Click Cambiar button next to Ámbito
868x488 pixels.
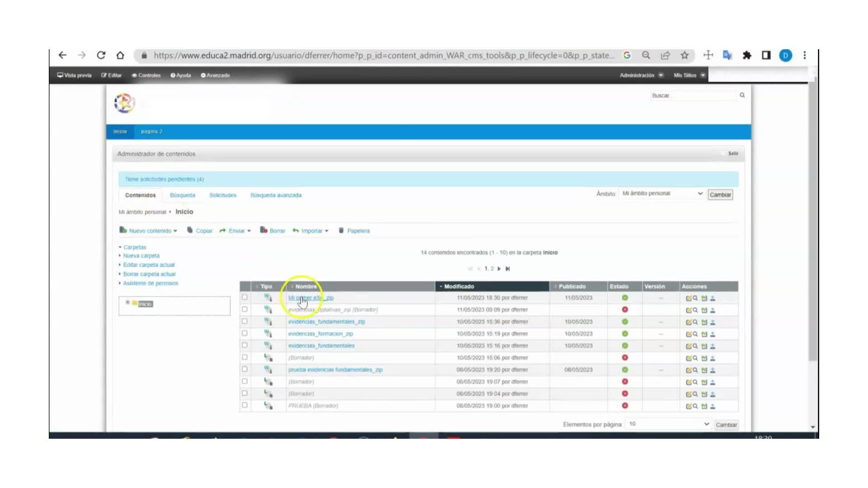720,195
